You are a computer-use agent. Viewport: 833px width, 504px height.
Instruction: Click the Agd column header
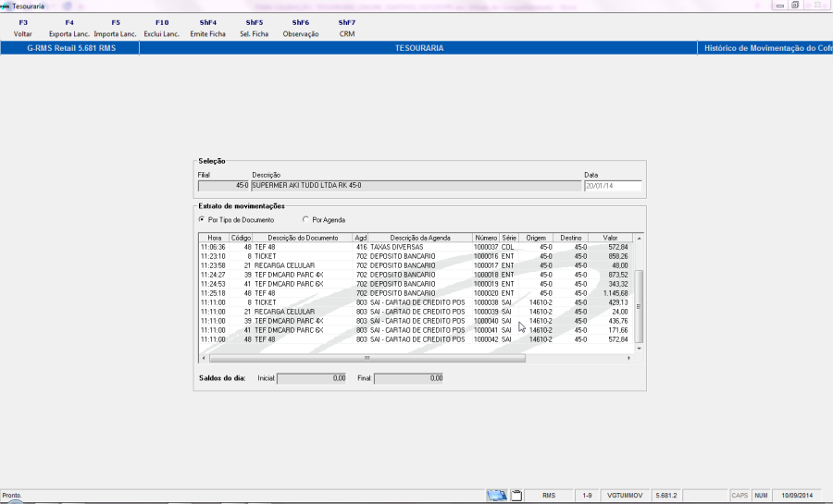point(360,238)
